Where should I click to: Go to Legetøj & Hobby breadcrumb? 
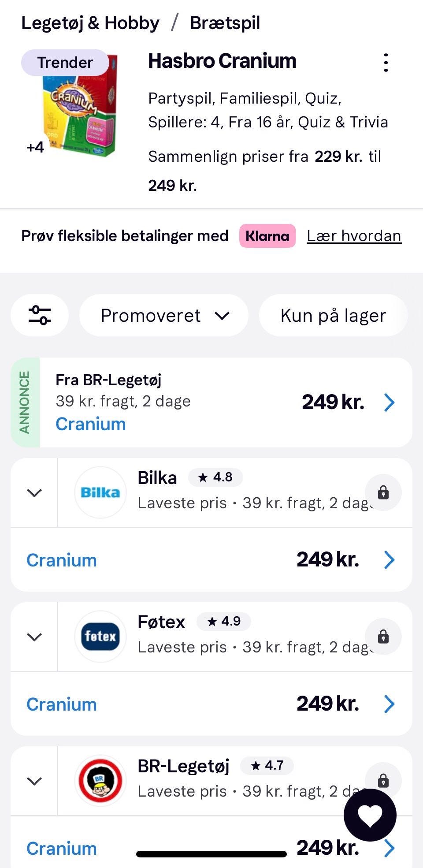point(90,23)
